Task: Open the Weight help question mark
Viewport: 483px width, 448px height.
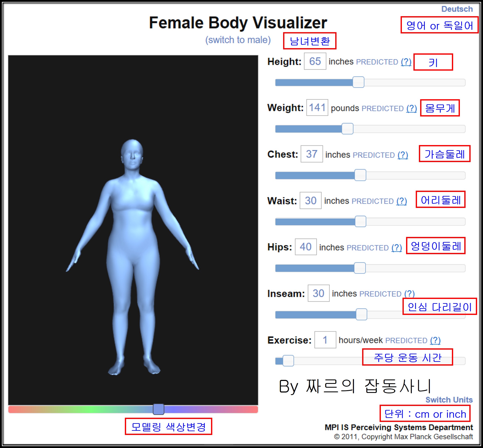Action: [412, 108]
